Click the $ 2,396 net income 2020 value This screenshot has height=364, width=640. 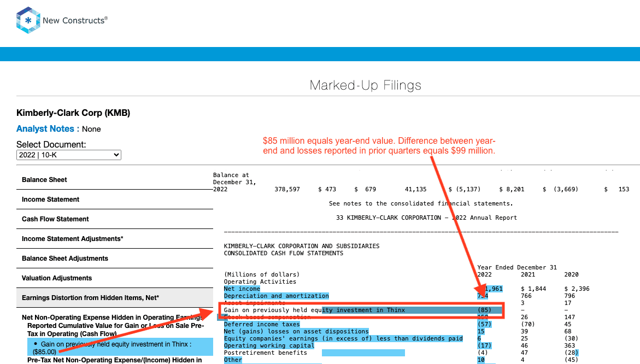click(x=577, y=289)
